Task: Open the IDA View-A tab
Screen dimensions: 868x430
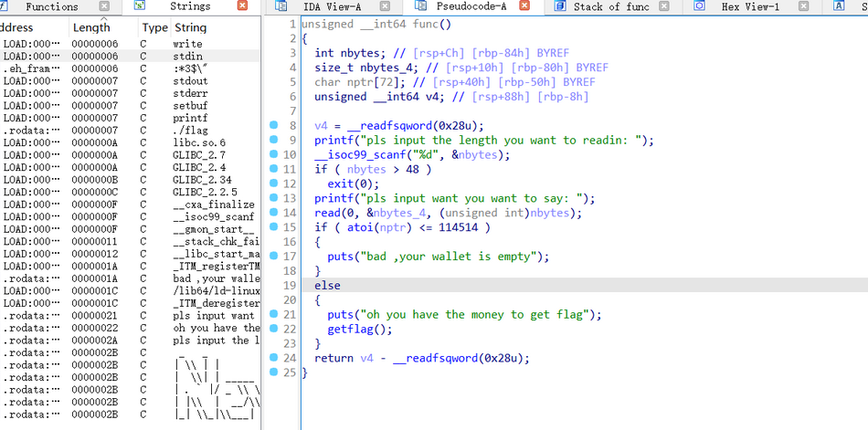Action: (333, 6)
